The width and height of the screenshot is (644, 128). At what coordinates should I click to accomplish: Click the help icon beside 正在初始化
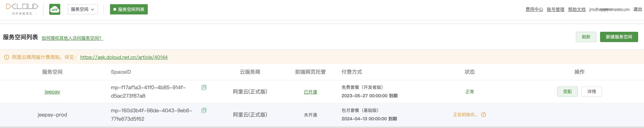483,115
